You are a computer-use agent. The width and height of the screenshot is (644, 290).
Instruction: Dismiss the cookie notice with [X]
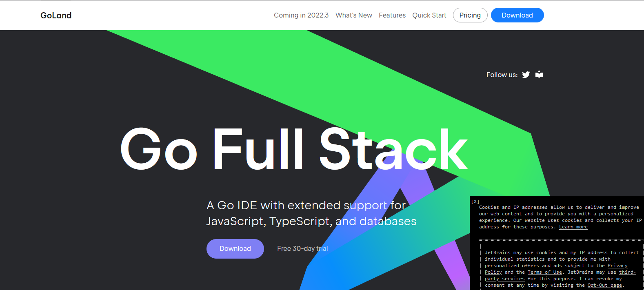[x=475, y=201]
